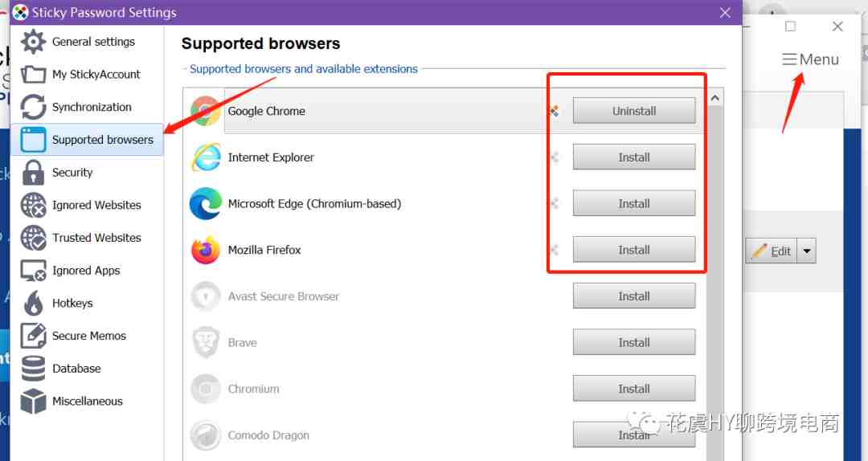
Task: Click the Supported browsers window icon
Action: point(33,140)
